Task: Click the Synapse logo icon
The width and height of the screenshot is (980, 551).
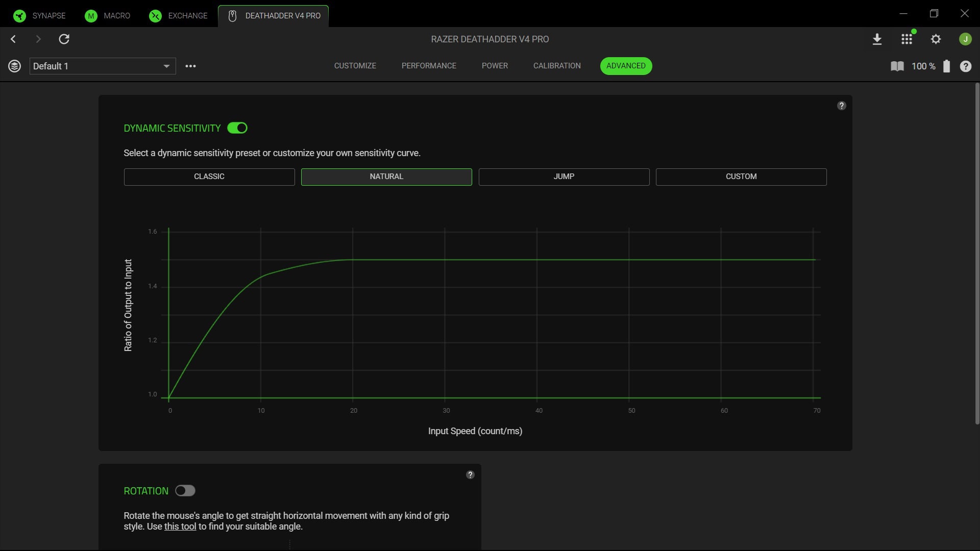Action: click(19, 16)
